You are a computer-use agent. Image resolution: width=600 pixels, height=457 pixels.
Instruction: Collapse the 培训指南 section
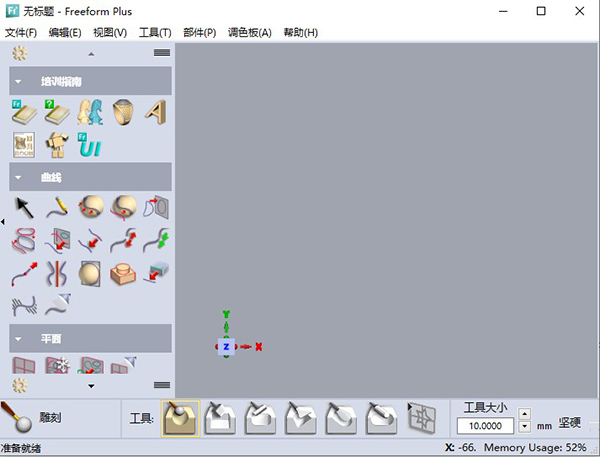click(18, 82)
